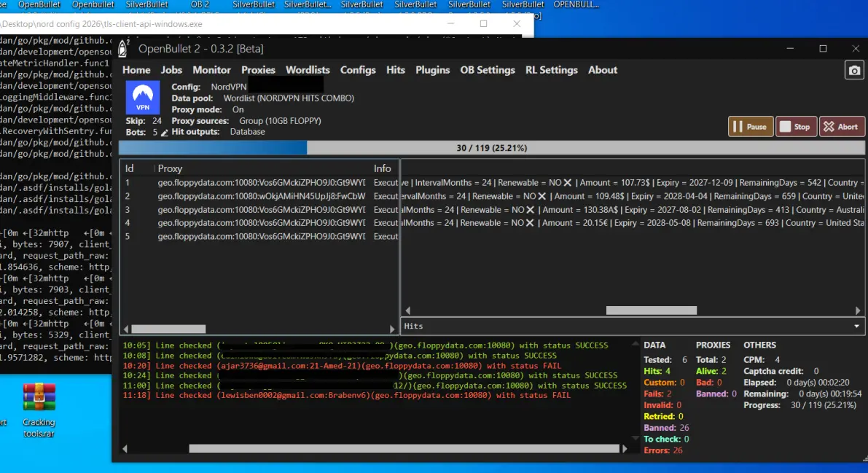Open OB Settings
This screenshot has width=868, height=473.
click(487, 70)
